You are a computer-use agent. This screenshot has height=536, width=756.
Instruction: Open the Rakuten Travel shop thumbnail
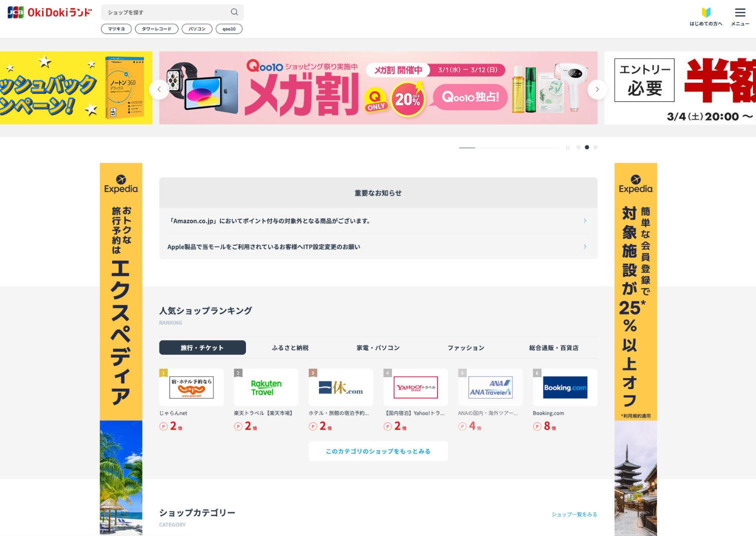click(266, 387)
